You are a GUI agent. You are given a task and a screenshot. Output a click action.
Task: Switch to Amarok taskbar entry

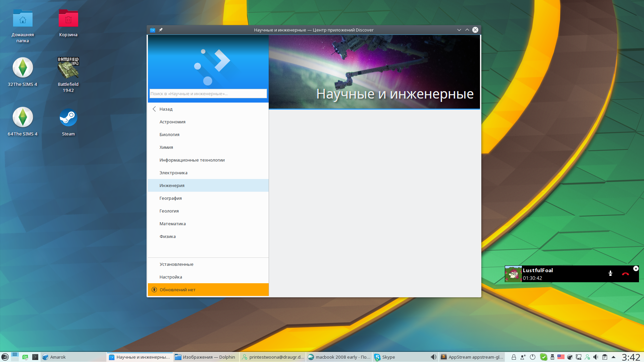pos(73,357)
